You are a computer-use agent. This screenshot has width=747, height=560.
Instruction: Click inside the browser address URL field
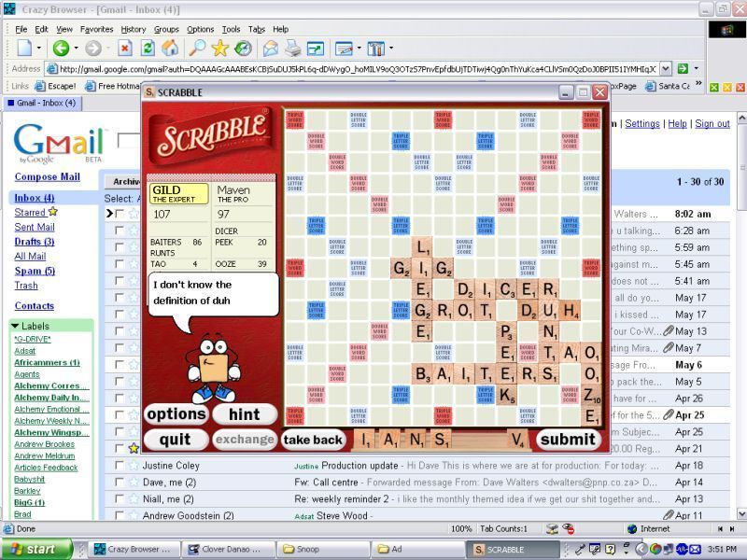click(353, 68)
